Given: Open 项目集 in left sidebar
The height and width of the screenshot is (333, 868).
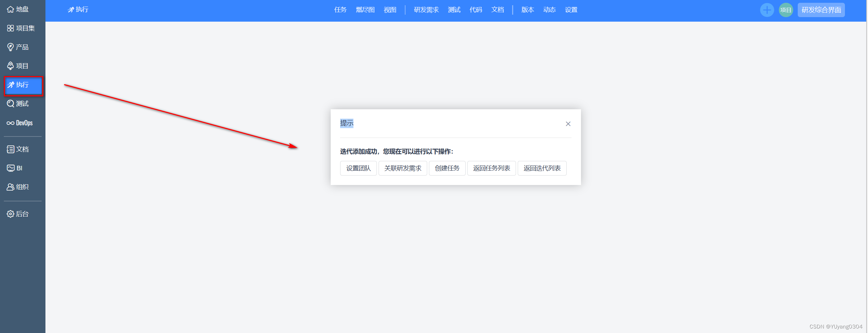Looking at the screenshot, I should click(x=21, y=28).
